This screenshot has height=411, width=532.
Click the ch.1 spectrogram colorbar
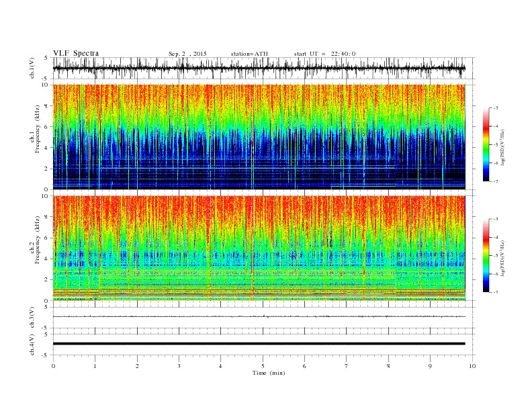486,144
